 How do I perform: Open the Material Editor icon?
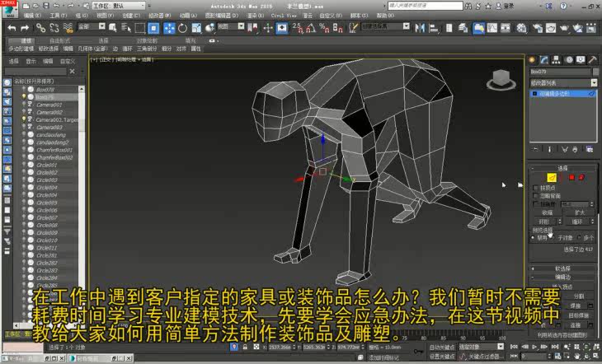tap(521, 28)
